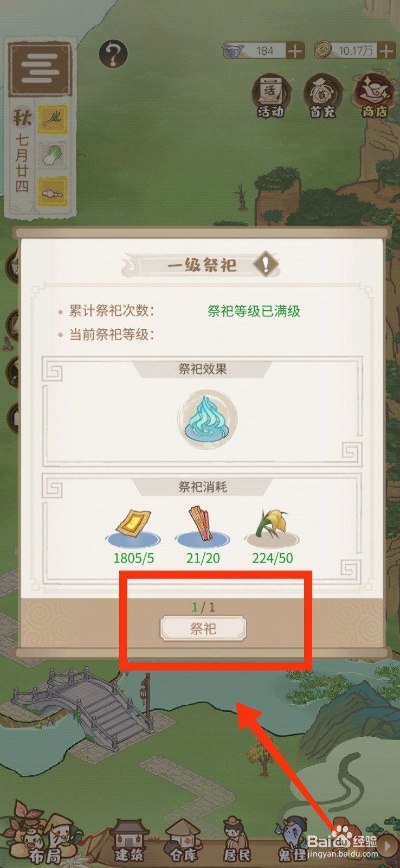Tap the green scallion crop slot

tap(53, 118)
